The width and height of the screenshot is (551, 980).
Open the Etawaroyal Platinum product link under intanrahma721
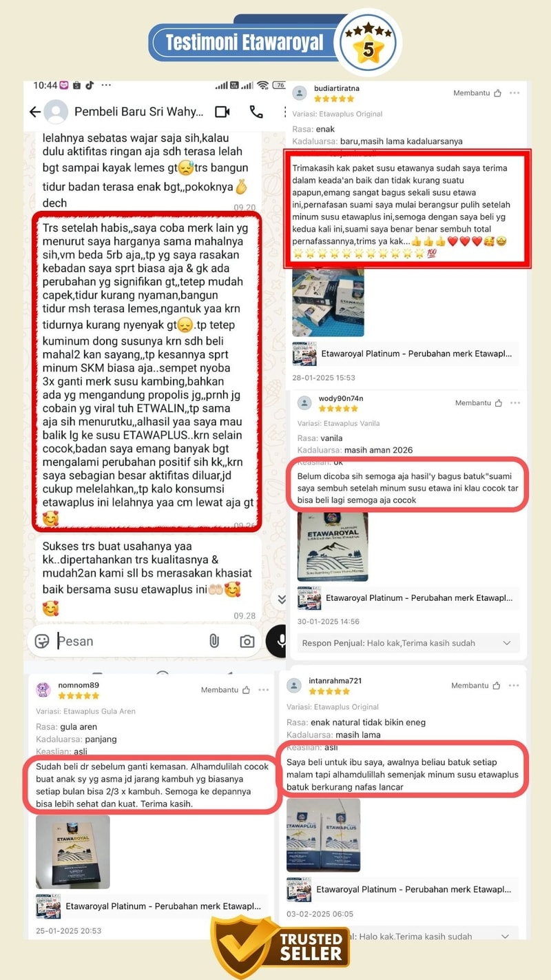402,890
